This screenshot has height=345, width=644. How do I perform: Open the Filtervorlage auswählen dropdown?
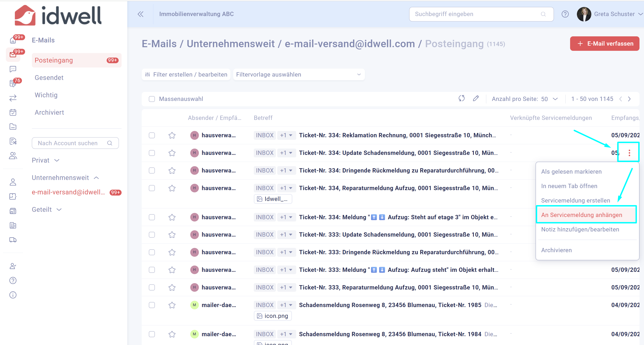299,75
